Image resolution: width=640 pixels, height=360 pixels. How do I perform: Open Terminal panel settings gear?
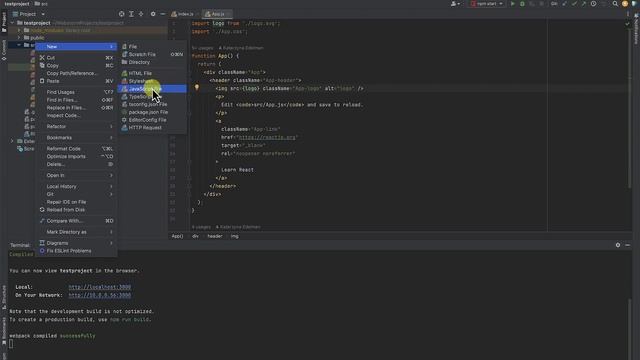[x=618, y=245]
